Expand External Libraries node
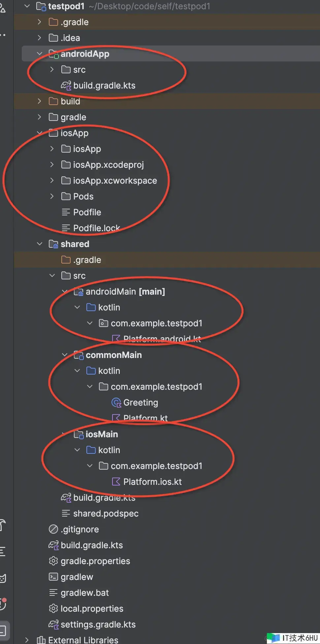 pos(27,640)
